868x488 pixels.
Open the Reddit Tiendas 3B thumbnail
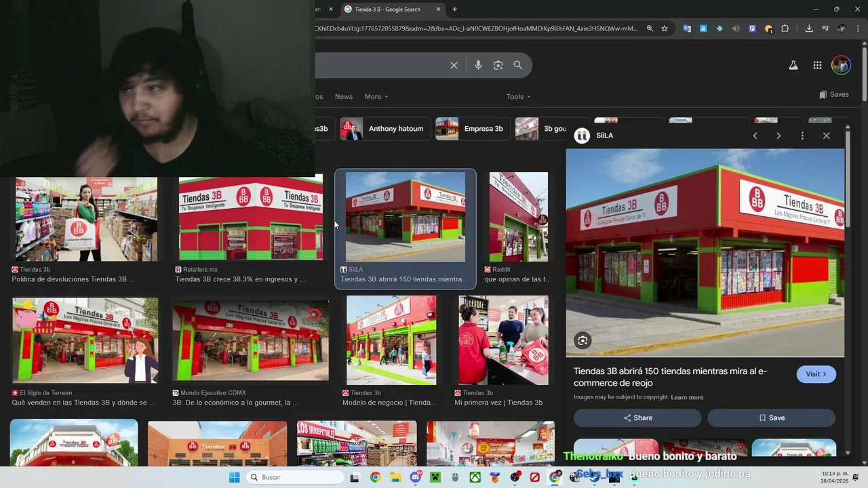coord(519,217)
